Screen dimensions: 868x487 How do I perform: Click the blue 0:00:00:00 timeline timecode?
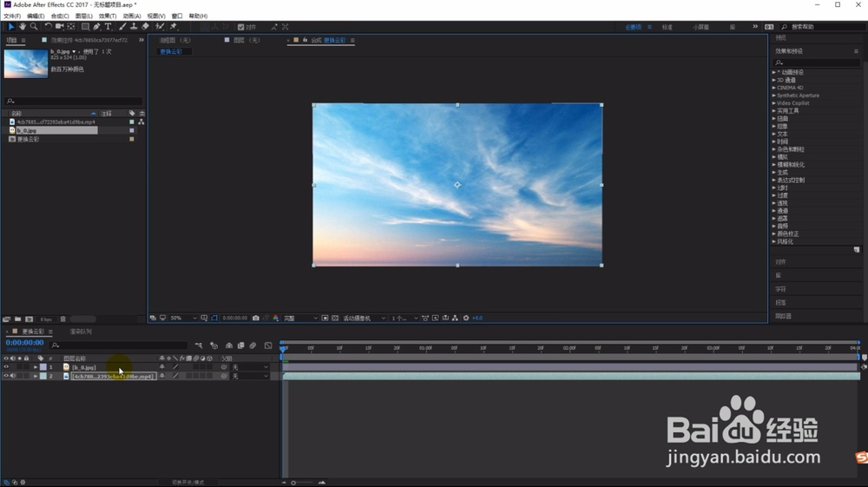(x=25, y=343)
